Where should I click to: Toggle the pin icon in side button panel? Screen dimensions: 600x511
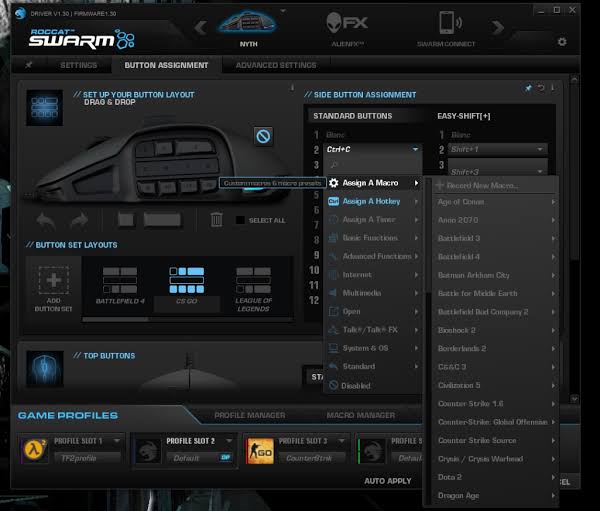click(x=528, y=88)
